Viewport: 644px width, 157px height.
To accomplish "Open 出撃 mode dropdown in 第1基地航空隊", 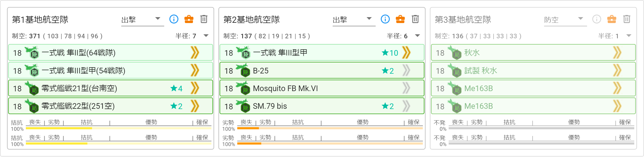I will coord(142,20).
